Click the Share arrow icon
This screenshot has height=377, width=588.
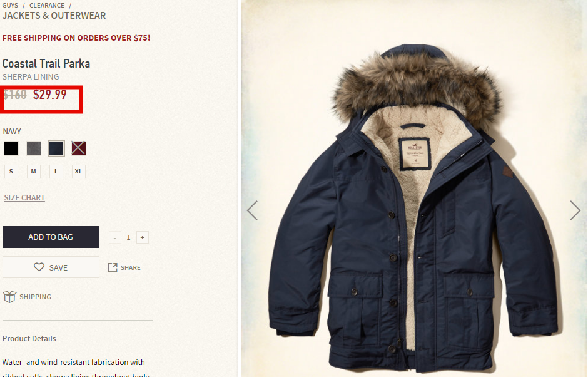click(113, 267)
